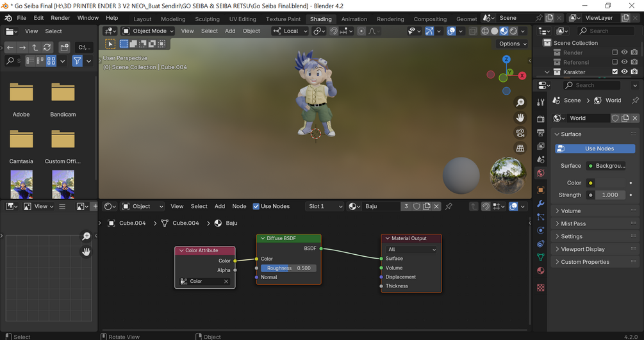Toggle fake user shield for Baju material
Viewport: 644px width, 340px height.
(417, 206)
